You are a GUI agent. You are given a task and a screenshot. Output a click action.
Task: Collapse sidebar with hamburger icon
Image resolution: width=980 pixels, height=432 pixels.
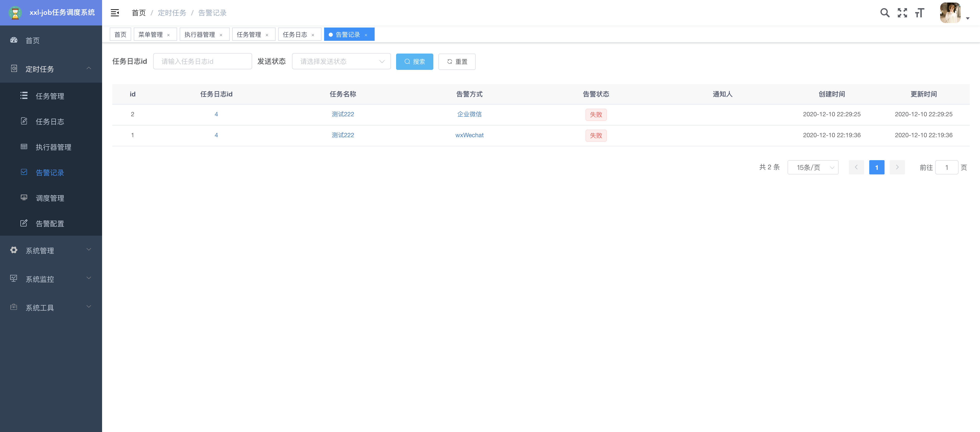(115, 13)
